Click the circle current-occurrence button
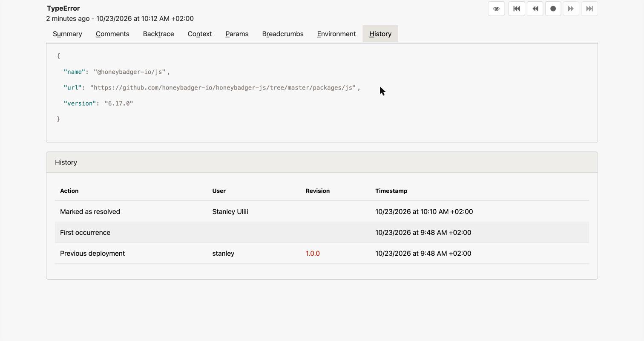 click(553, 9)
